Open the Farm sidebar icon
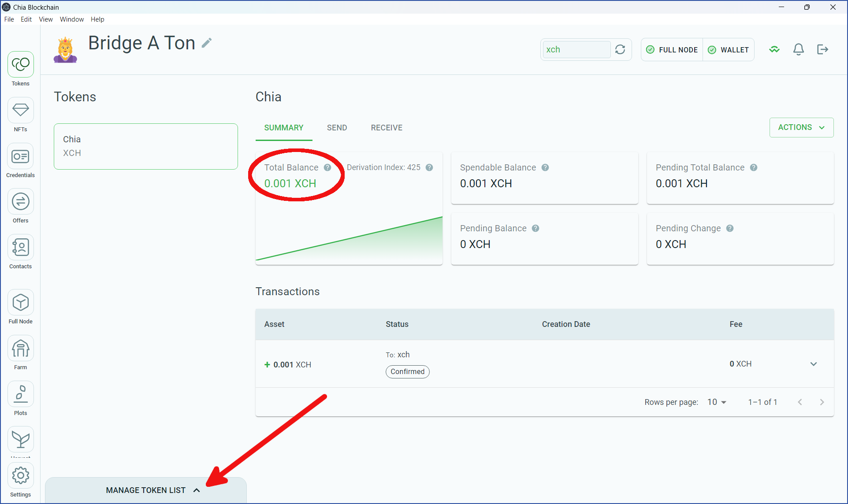The width and height of the screenshot is (848, 504). coord(20,348)
